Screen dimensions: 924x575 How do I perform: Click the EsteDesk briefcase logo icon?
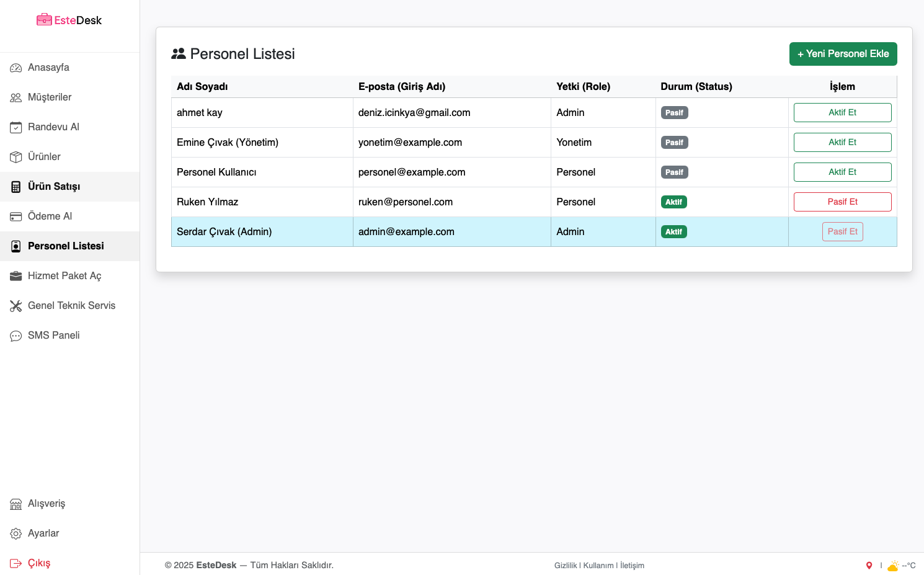(44, 20)
